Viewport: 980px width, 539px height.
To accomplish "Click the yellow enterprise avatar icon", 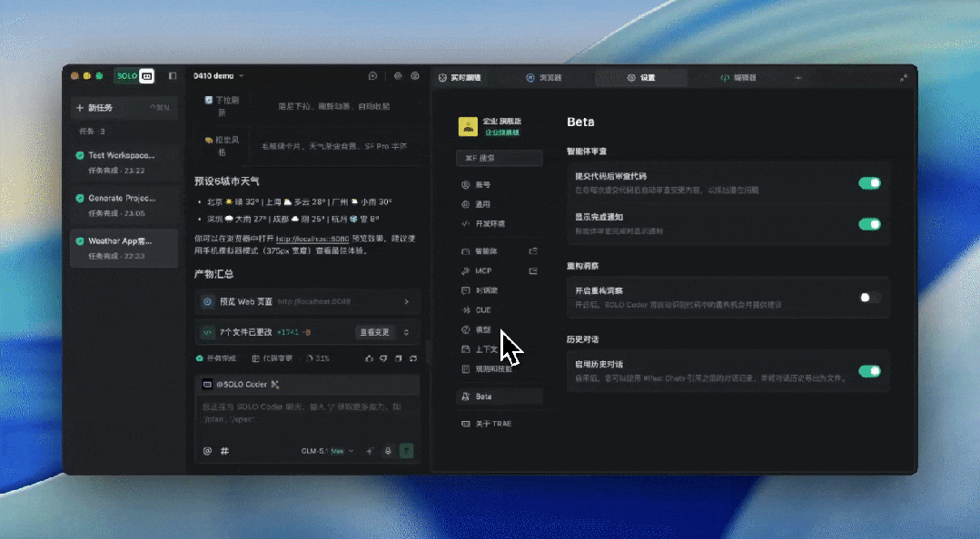I will [x=468, y=126].
